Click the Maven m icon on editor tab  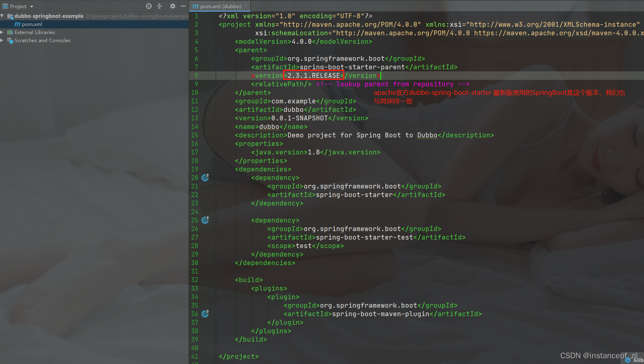point(195,6)
